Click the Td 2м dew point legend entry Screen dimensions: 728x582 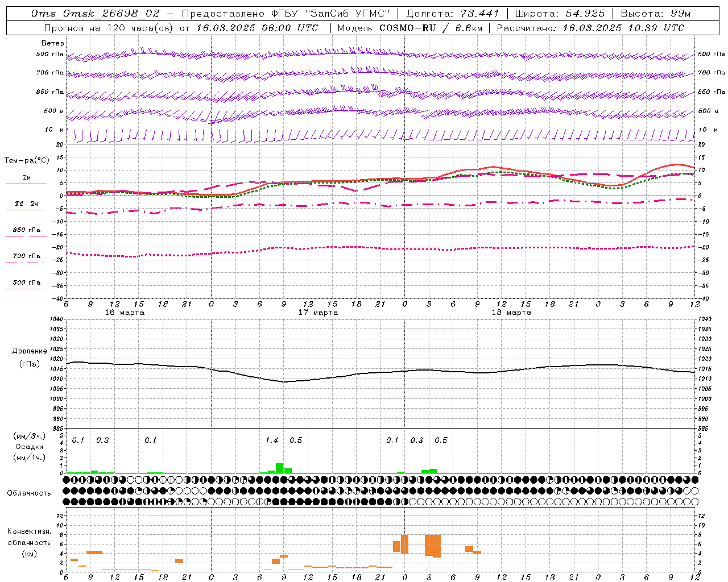(x=27, y=203)
